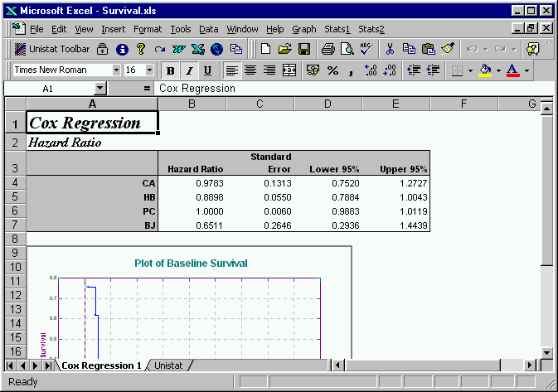Toggle Italic formatting
This screenshot has width=558, height=392.
189,70
